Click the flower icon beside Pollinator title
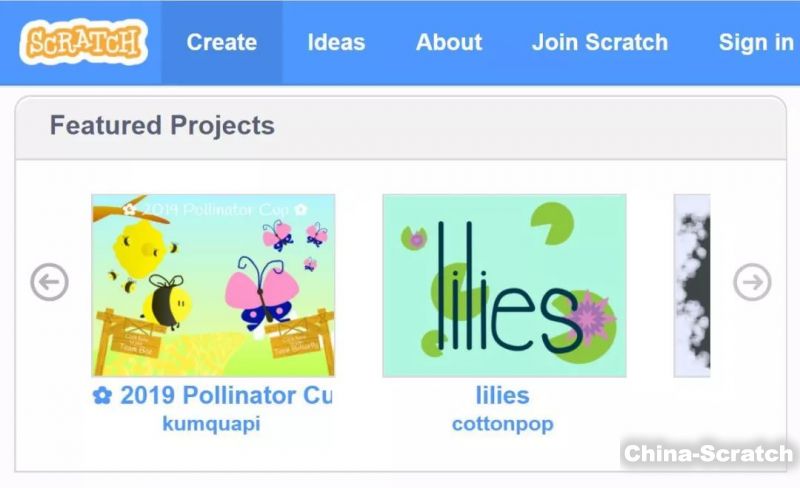 click(x=102, y=396)
